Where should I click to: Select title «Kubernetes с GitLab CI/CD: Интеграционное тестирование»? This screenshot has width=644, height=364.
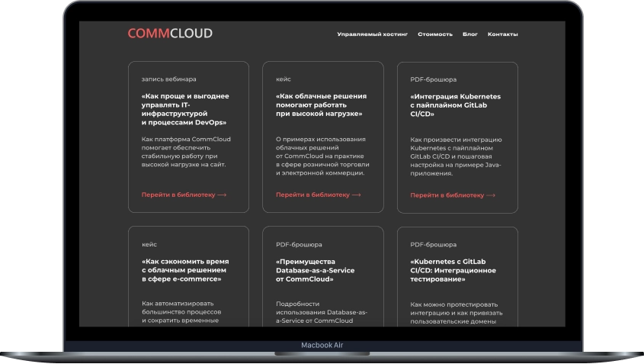click(453, 270)
